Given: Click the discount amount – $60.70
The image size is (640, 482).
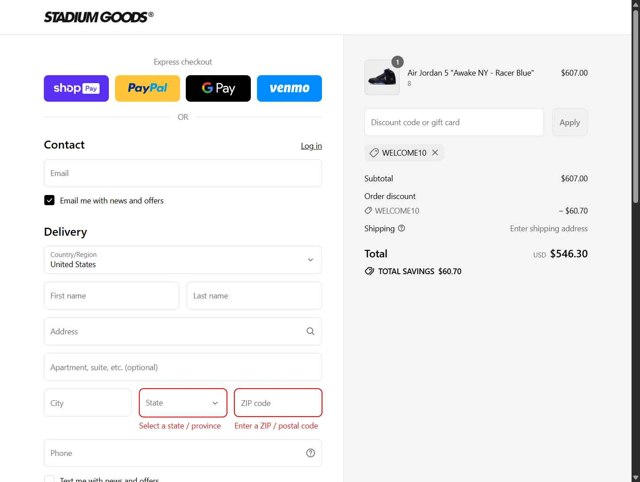Looking at the screenshot, I should point(573,211).
